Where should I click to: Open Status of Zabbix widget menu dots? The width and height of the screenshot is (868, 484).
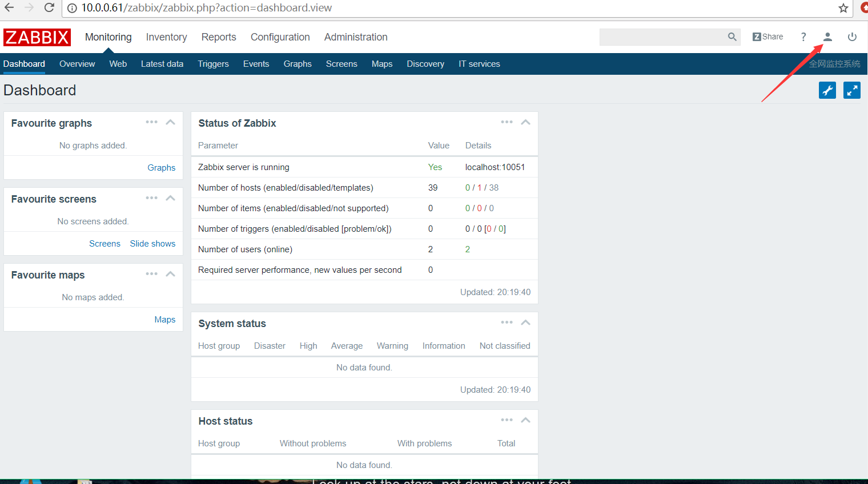507,122
